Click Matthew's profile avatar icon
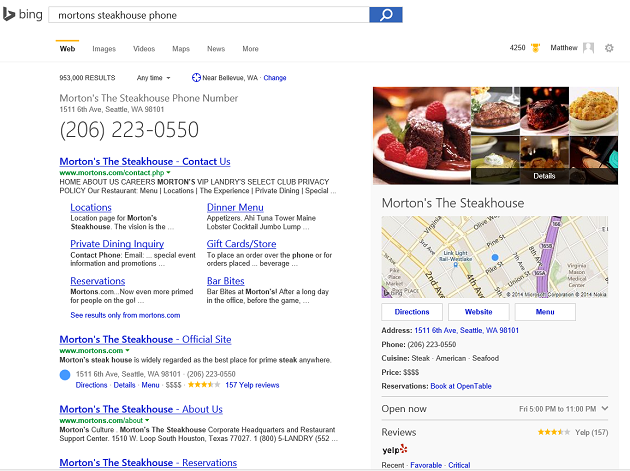The width and height of the screenshot is (630, 471). click(588, 48)
